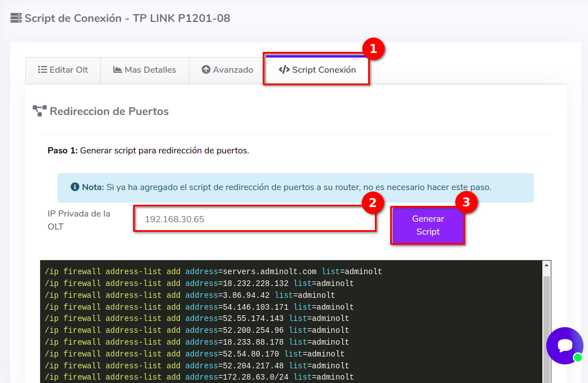Click the list icon on Editar Olt tab

[42, 70]
